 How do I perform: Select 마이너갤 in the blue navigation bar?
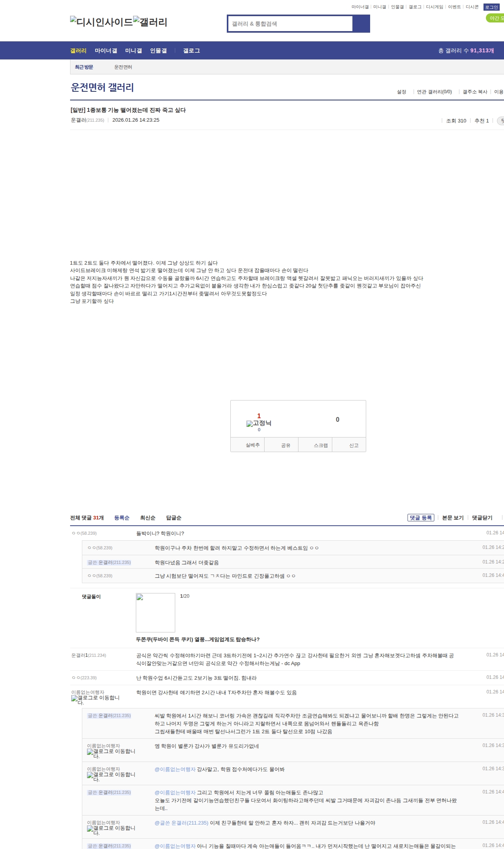pyautogui.click(x=106, y=51)
